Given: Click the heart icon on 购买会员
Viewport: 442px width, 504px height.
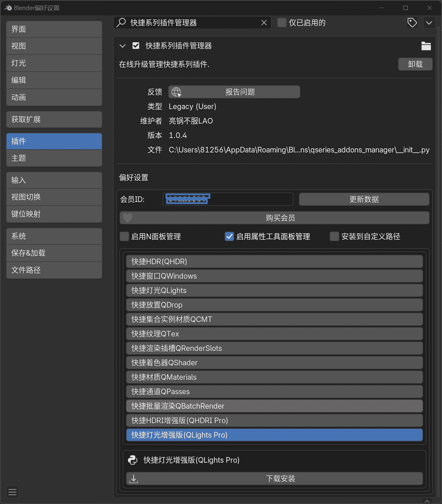Looking at the screenshot, I should click(x=128, y=218).
